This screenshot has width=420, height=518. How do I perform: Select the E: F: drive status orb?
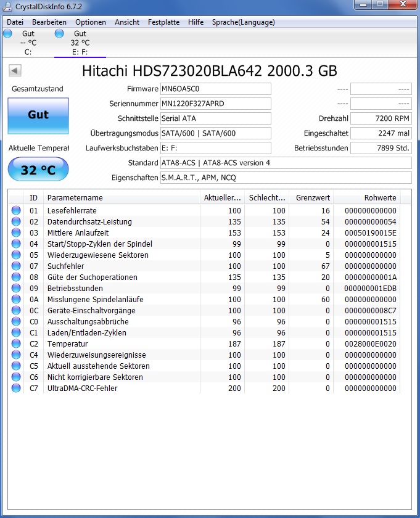[59, 33]
